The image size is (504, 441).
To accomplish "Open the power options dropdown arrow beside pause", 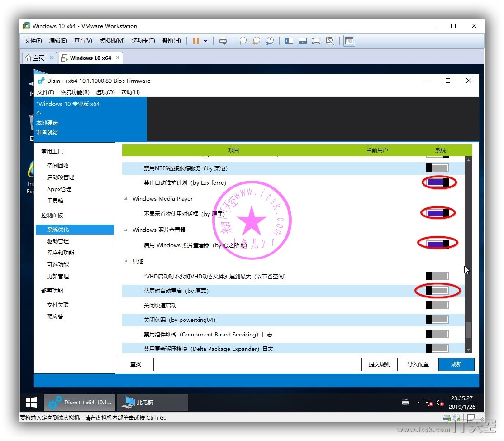I will pyautogui.click(x=206, y=41).
